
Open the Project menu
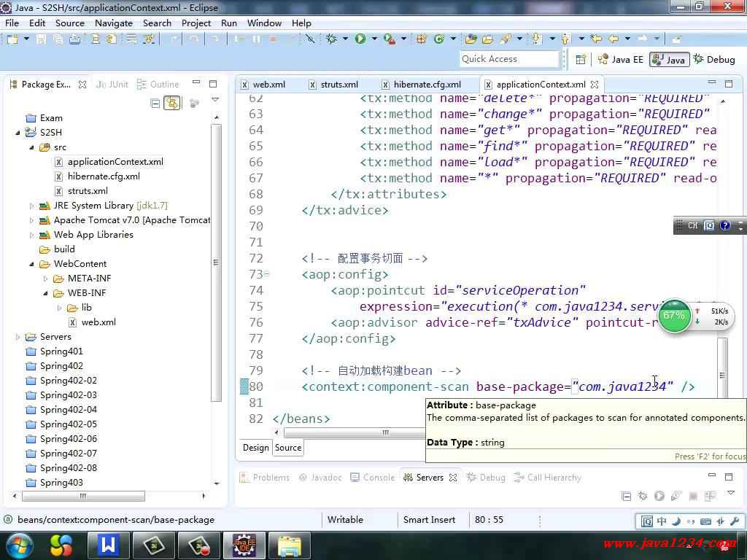196,23
